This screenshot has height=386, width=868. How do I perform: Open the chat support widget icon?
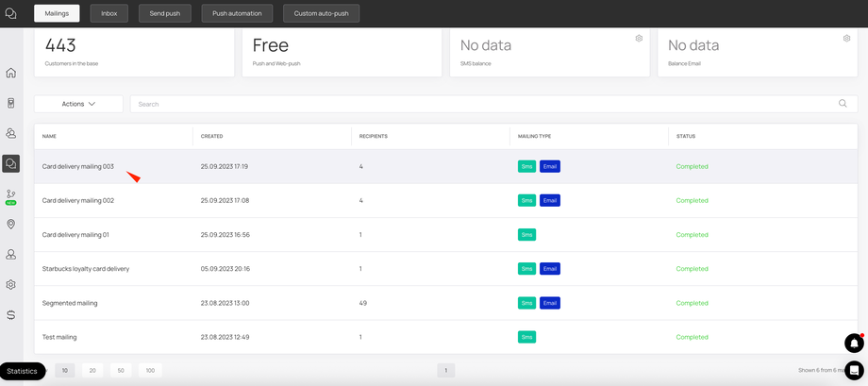pos(854,371)
